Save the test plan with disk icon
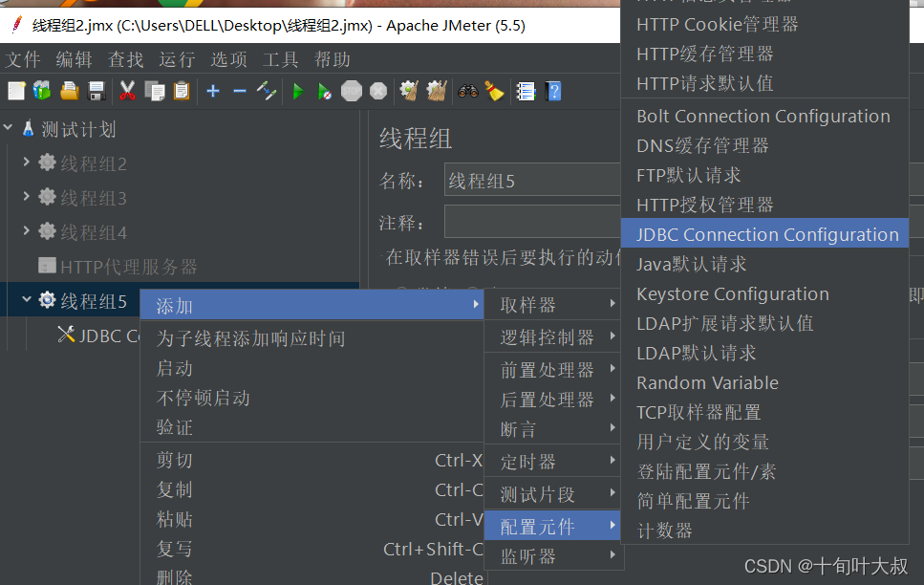 click(97, 92)
